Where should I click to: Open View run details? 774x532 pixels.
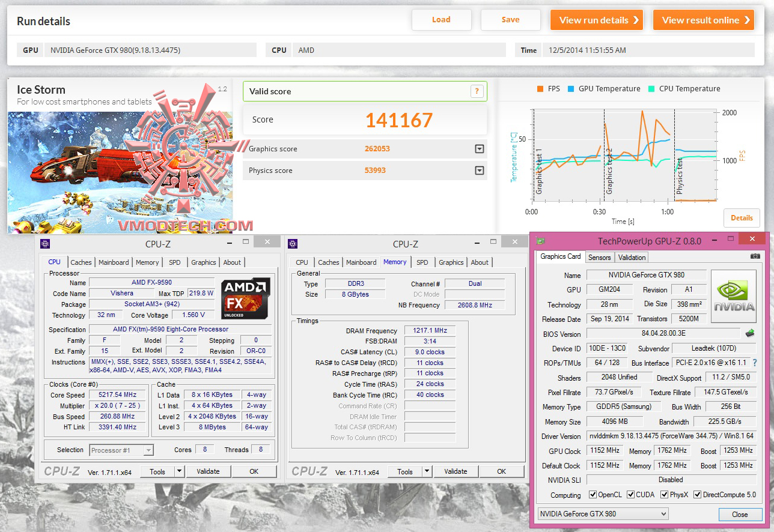point(597,20)
